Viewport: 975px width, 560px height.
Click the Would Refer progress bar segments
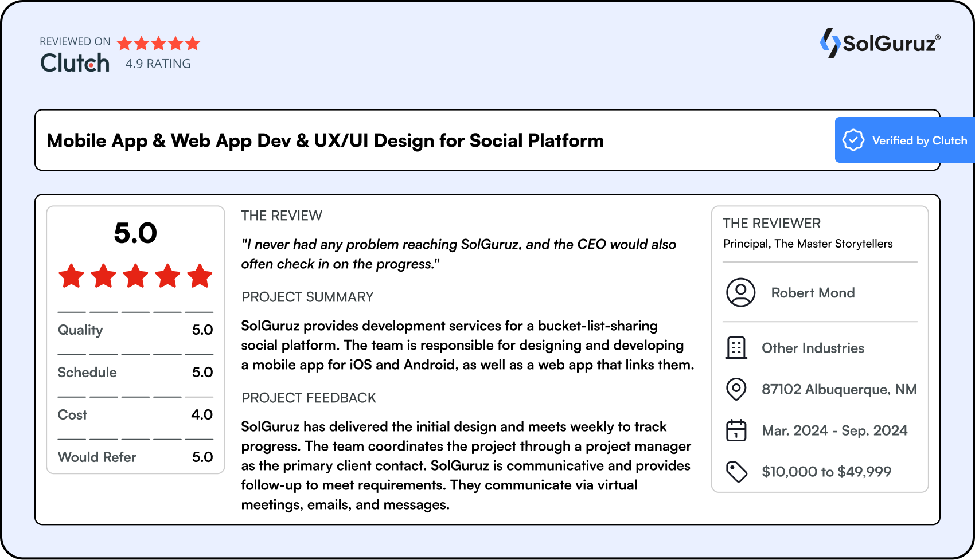(x=135, y=439)
